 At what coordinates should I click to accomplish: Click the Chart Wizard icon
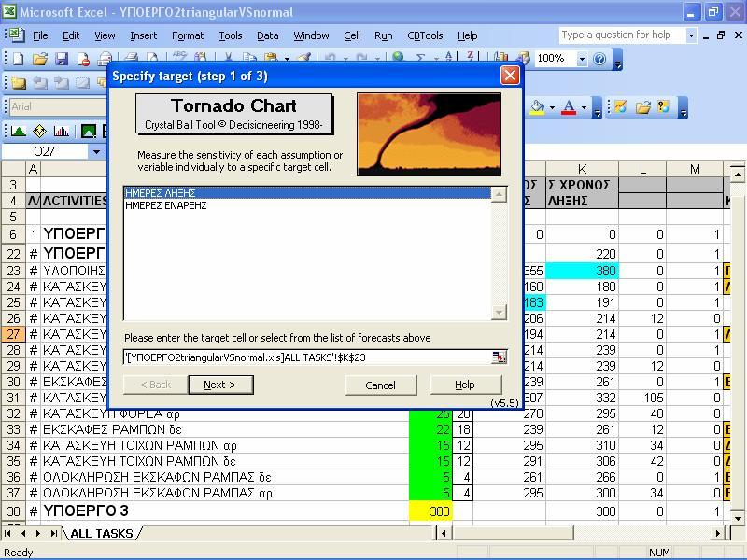click(500, 58)
